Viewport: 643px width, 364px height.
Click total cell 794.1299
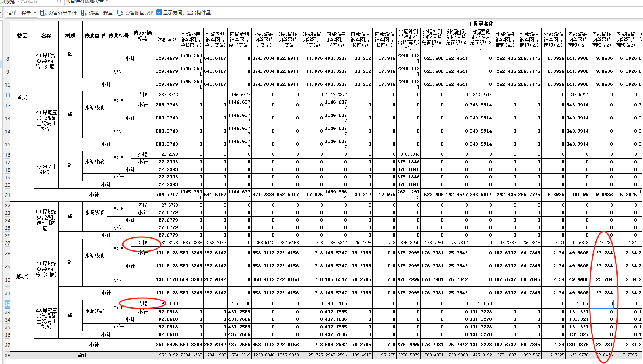tap(215, 355)
